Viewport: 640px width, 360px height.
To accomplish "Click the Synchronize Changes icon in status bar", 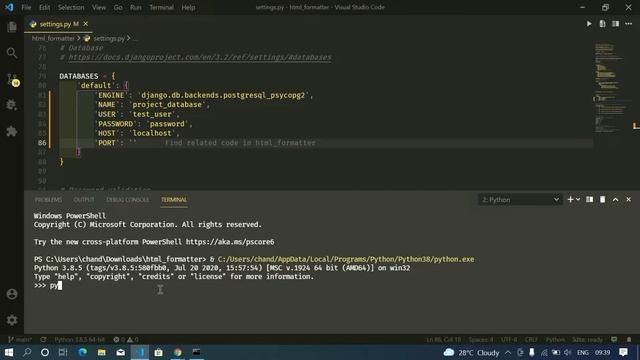I will pos(43,340).
